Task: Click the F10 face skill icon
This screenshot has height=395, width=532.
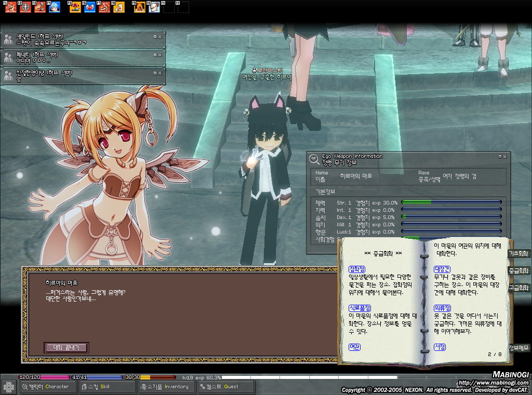Action: 154,7
